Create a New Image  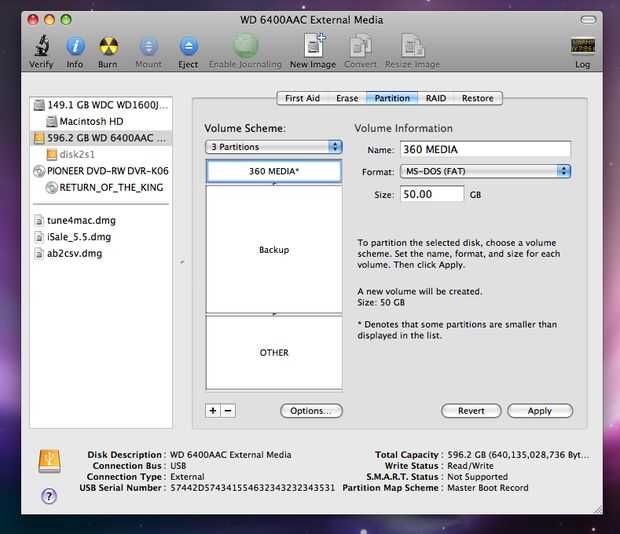tap(314, 45)
